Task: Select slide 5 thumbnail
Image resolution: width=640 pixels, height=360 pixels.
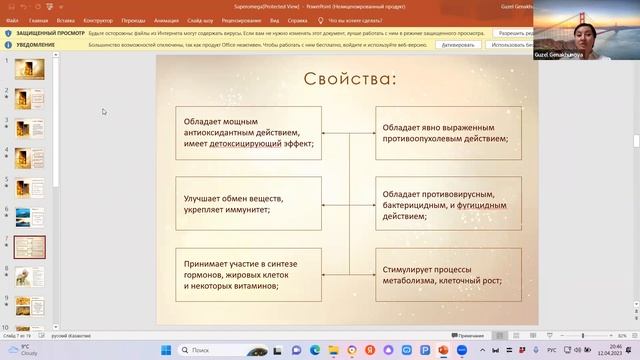Action: click(29, 188)
